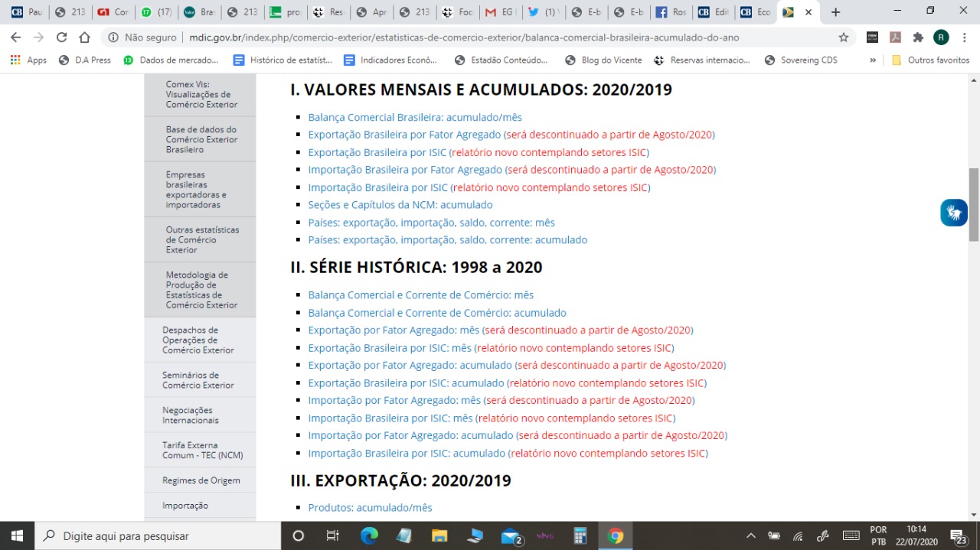Open Balança Comercial Brasileira: acumulado/mês link
The image size is (980, 550).
coord(415,117)
